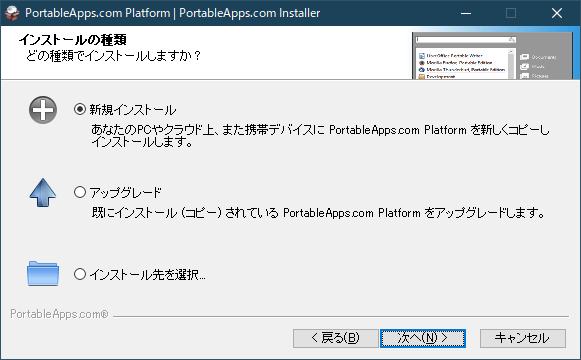Click the new-install description text
581x360 pixels.
tap(321, 136)
